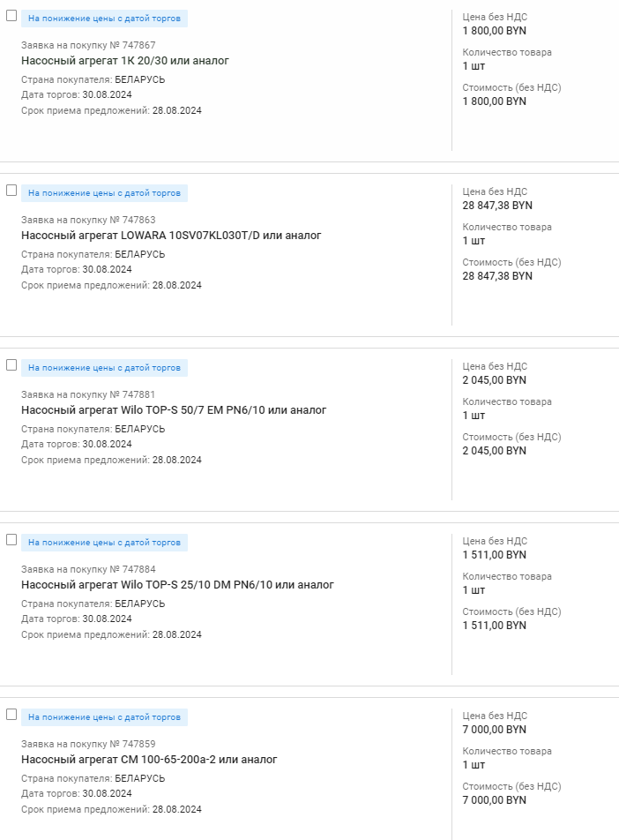Check the box for request № 747881
Screen dimensions: 619x840
pos(11,364)
